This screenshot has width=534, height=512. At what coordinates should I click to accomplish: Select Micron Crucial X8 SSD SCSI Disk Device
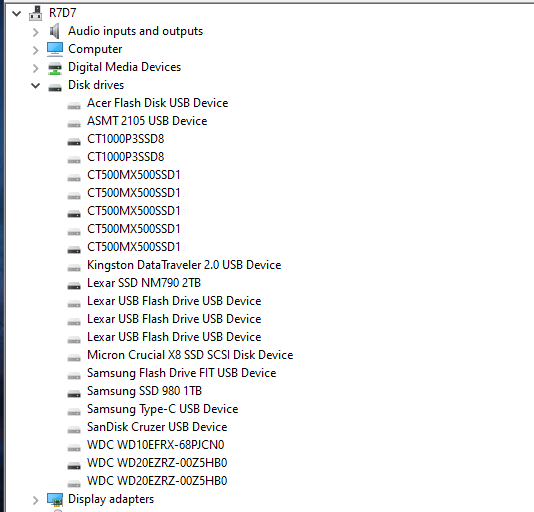coord(190,355)
